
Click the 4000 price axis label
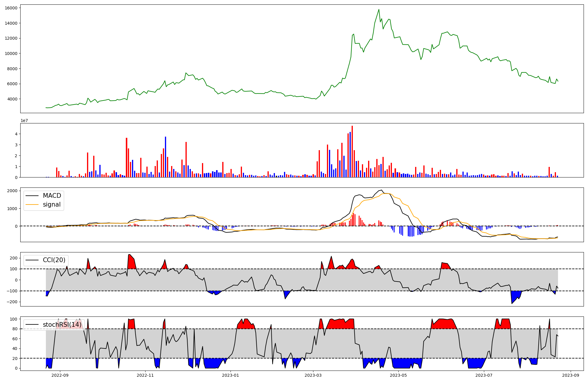[12, 99]
